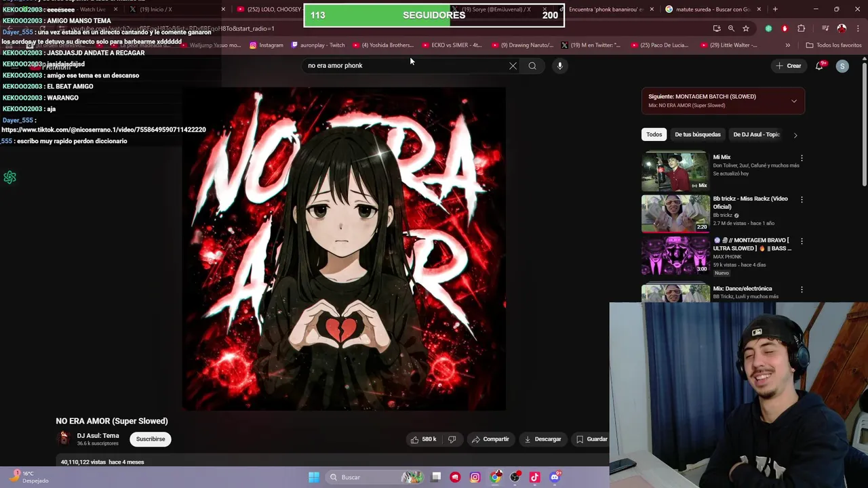Open the DJ Asul channel avatar
The width and height of the screenshot is (868, 488).
click(64, 439)
